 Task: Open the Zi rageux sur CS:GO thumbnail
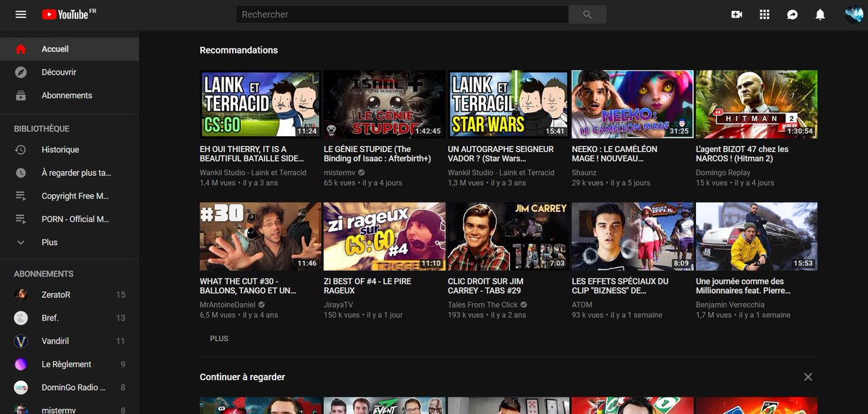click(x=384, y=237)
